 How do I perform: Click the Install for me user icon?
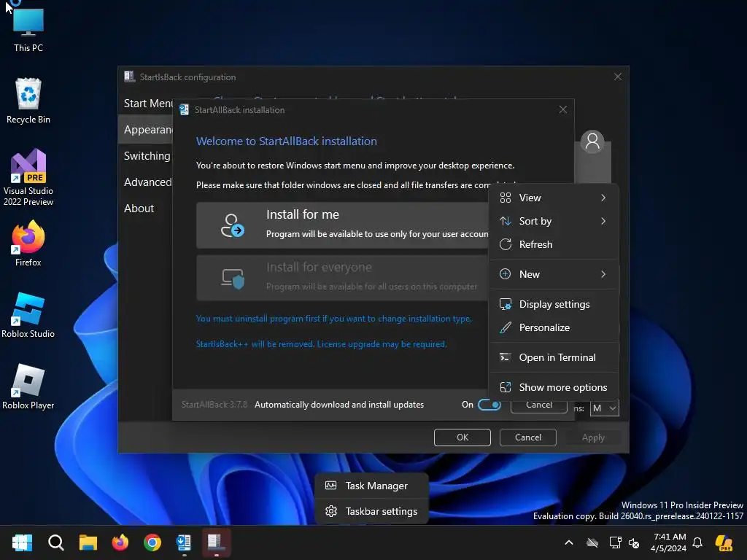[232, 225]
